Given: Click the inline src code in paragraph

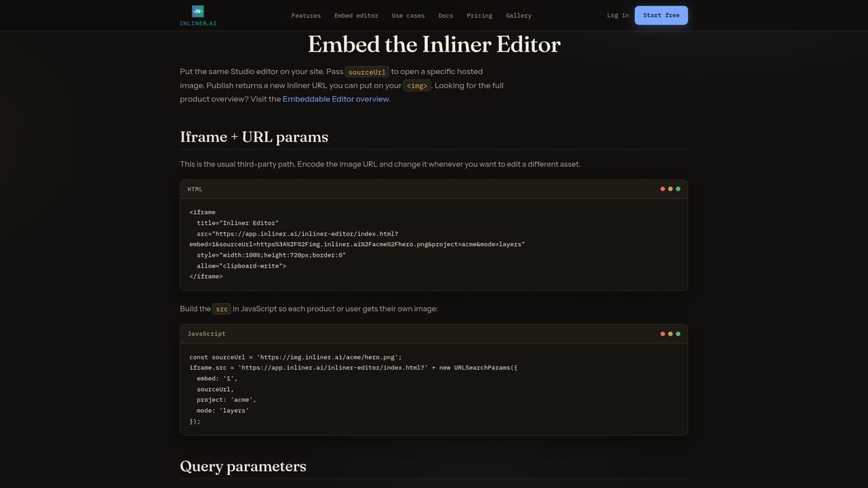Looking at the screenshot, I should 222,309.
